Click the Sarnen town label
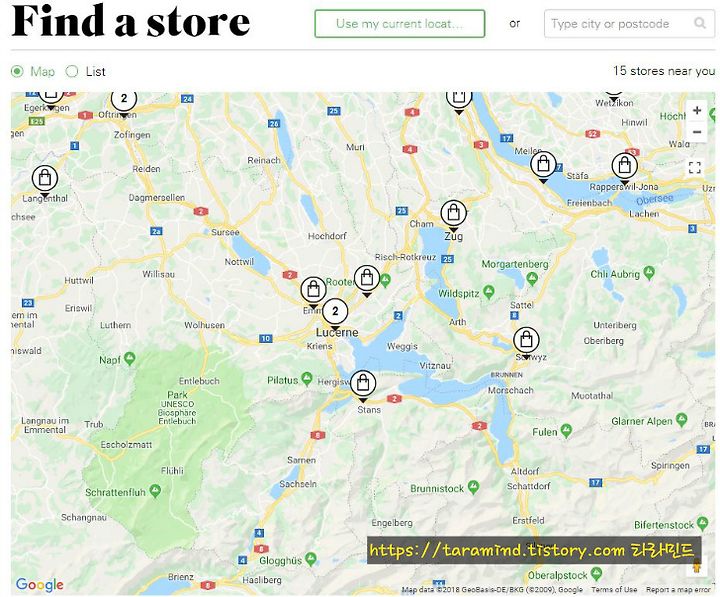 (301, 460)
